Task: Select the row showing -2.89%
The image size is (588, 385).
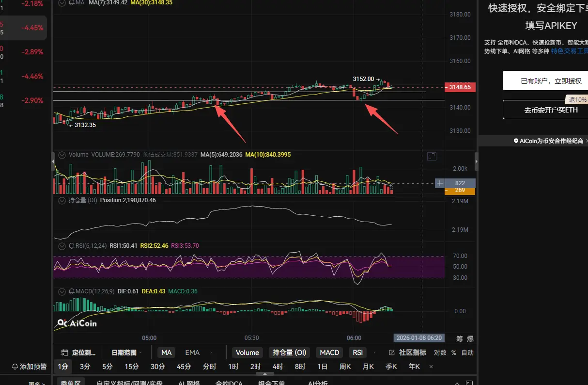Action: pyautogui.click(x=23, y=52)
